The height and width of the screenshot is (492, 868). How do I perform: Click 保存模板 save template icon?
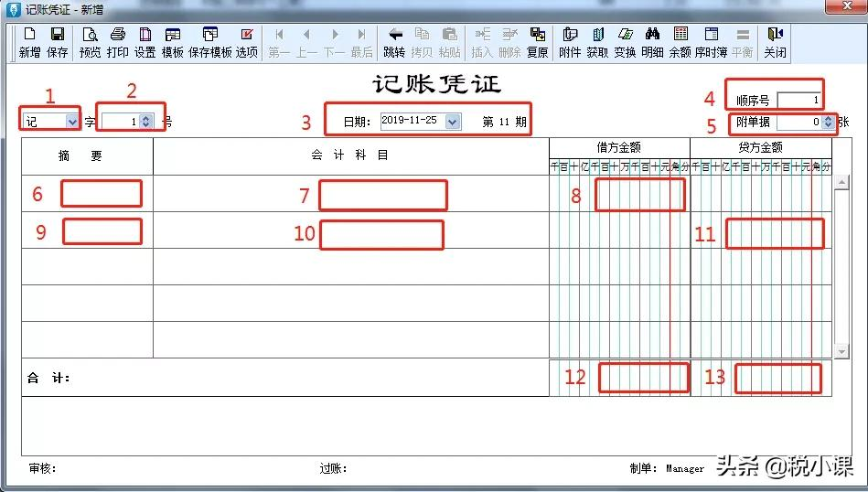tap(209, 43)
